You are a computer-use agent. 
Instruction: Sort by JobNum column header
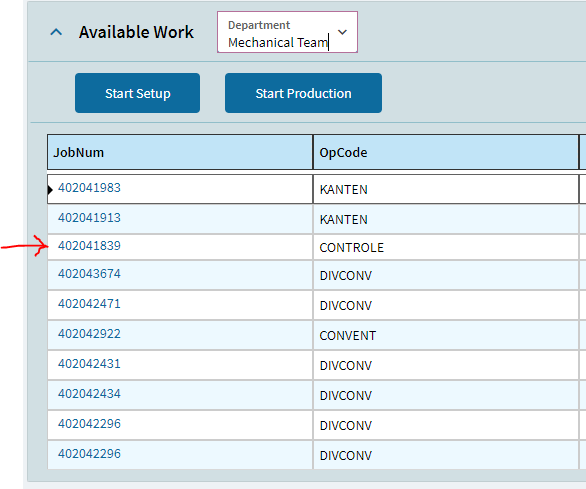[x=180, y=152]
